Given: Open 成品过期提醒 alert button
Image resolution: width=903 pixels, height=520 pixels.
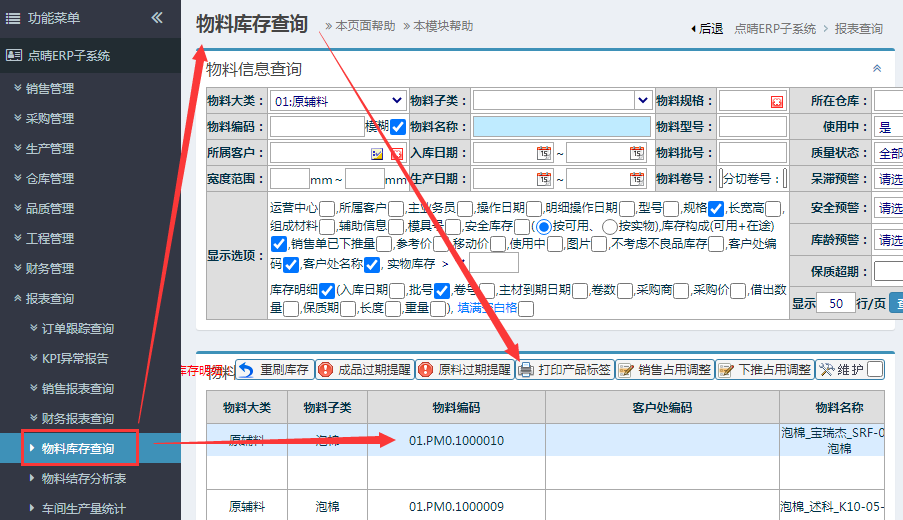Looking at the screenshot, I should coord(364,370).
